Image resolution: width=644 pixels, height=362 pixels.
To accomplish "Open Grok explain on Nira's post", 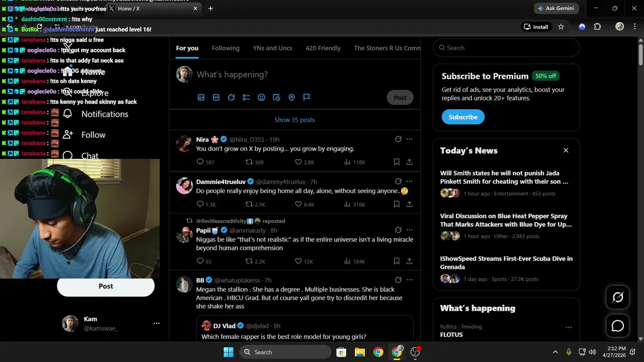I will (x=398, y=139).
